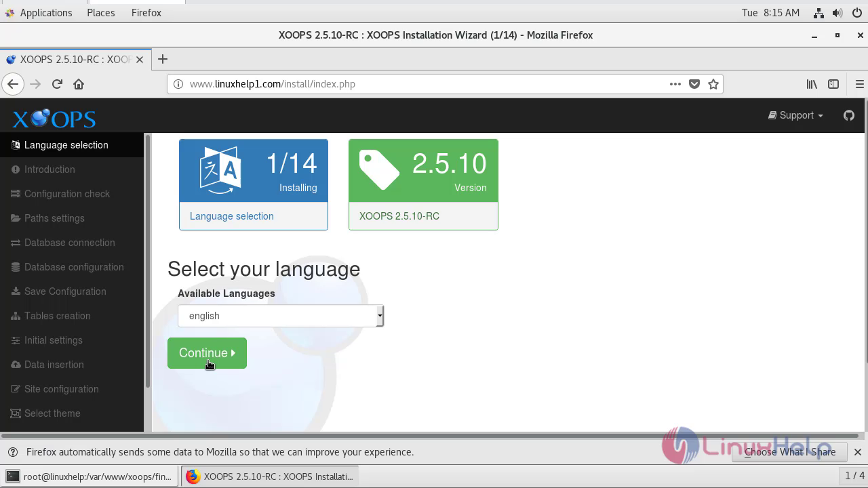Viewport: 868px width, 488px height.
Task: Open Database connection step in sidebar
Action: click(72, 243)
